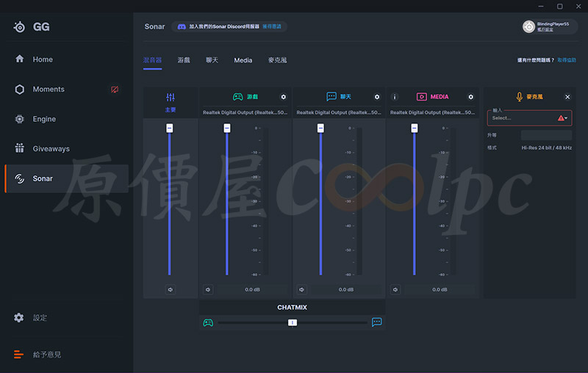Click the microphone icon in 麥克風 panel
Screen dimensions: 588x373
[x=520, y=97]
